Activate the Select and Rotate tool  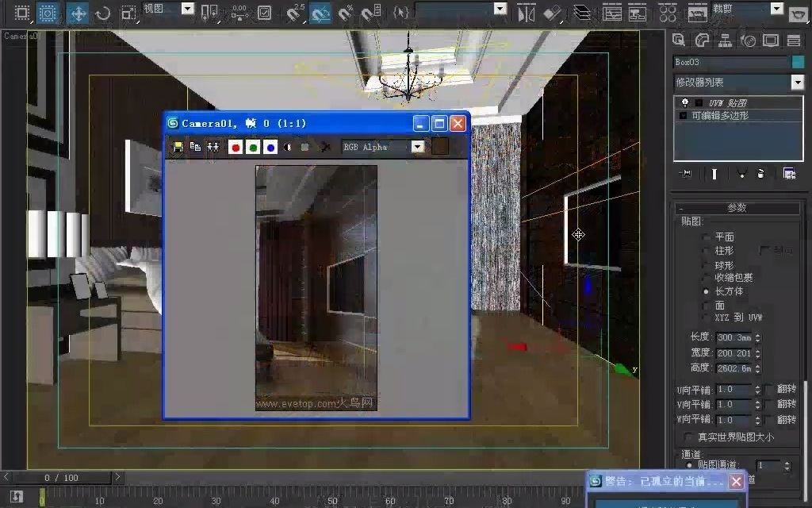tap(101, 13)
